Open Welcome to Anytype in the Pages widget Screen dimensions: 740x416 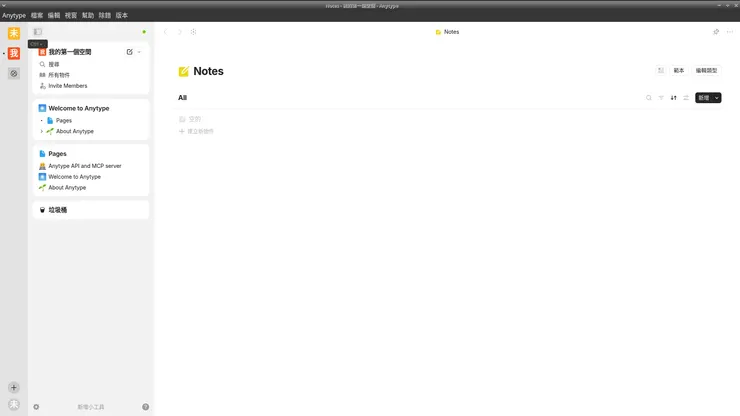coord(74,177)
